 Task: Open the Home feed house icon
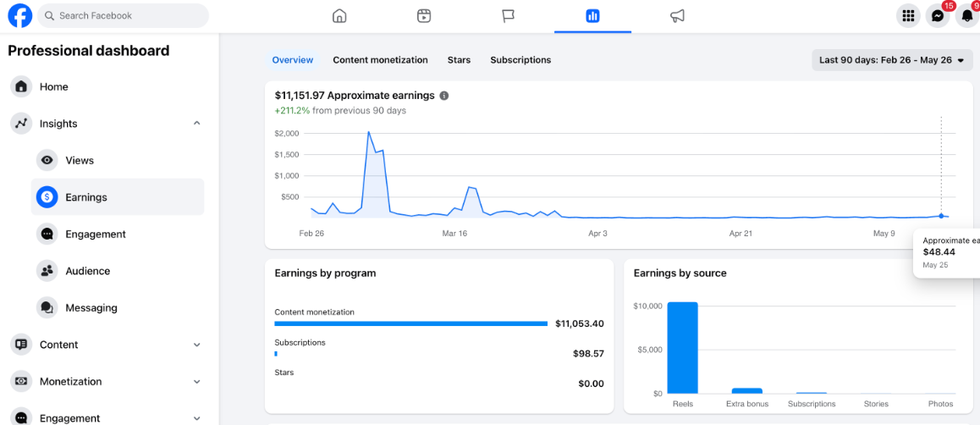tap(339, 15)
